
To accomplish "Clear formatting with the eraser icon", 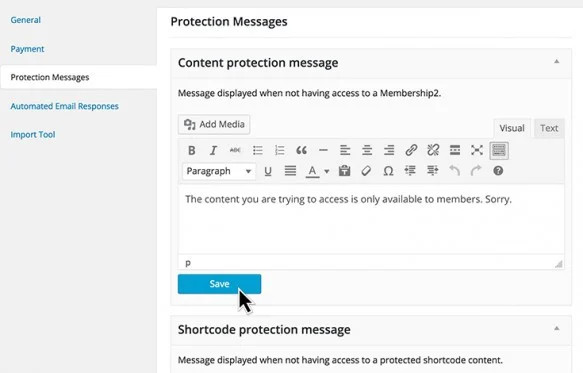I will tap(366, 171).
